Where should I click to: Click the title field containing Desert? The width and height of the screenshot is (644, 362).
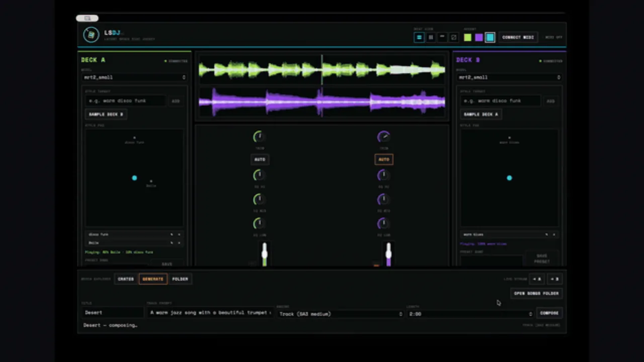coord(113,313)
